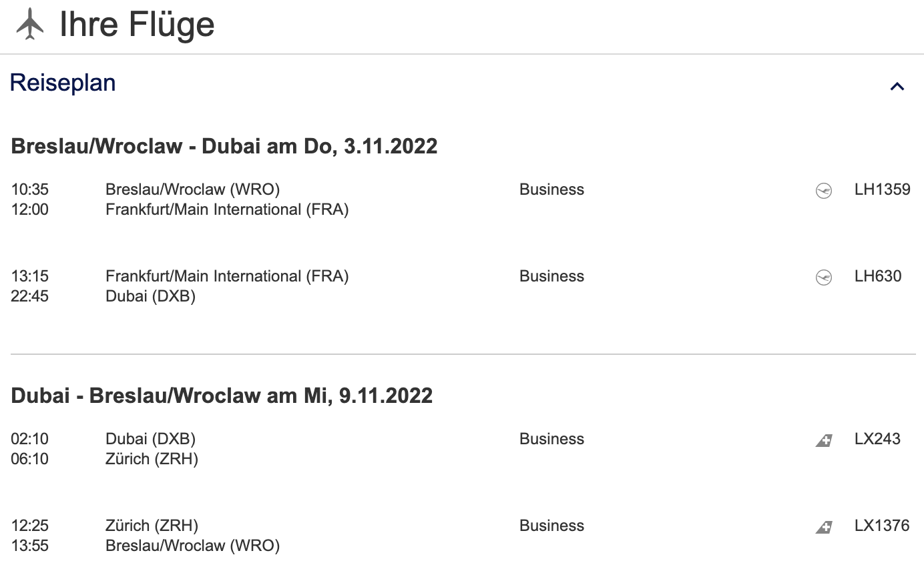The width and height of the screenshot is (924, 575).
Task: Click flight number LH630
Action: 878,276
